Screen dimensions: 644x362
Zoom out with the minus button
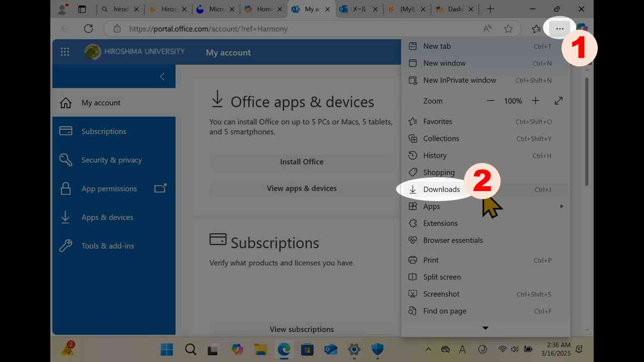491,101
